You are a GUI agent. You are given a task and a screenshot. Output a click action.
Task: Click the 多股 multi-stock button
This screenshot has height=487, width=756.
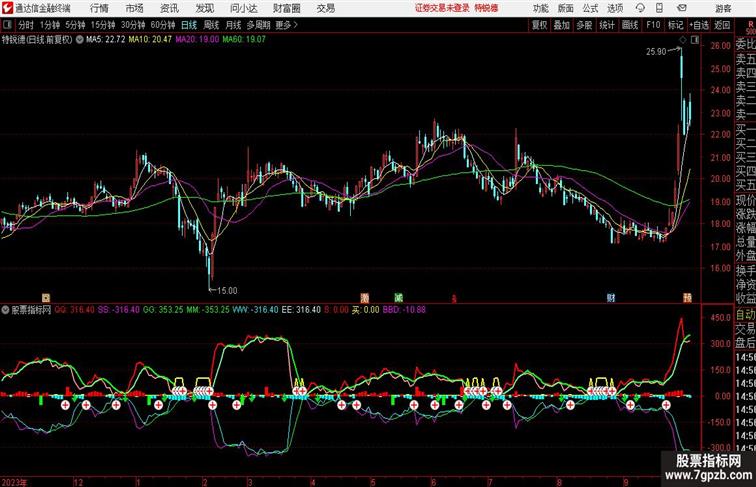tap(584, 25)
